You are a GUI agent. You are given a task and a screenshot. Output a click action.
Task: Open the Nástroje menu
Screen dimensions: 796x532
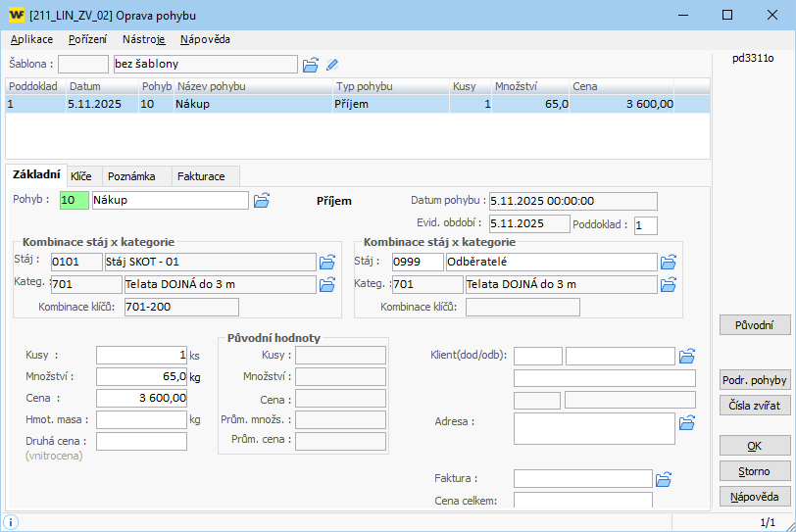(x=144, y=40)
